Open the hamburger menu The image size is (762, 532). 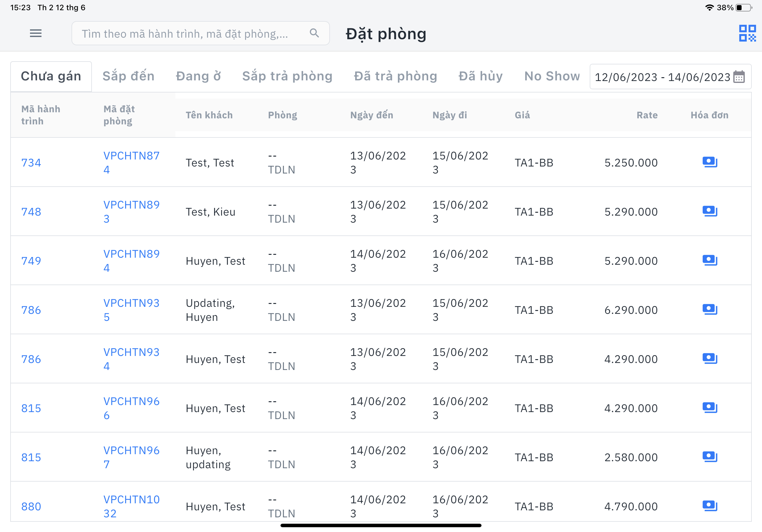point(35,33)
